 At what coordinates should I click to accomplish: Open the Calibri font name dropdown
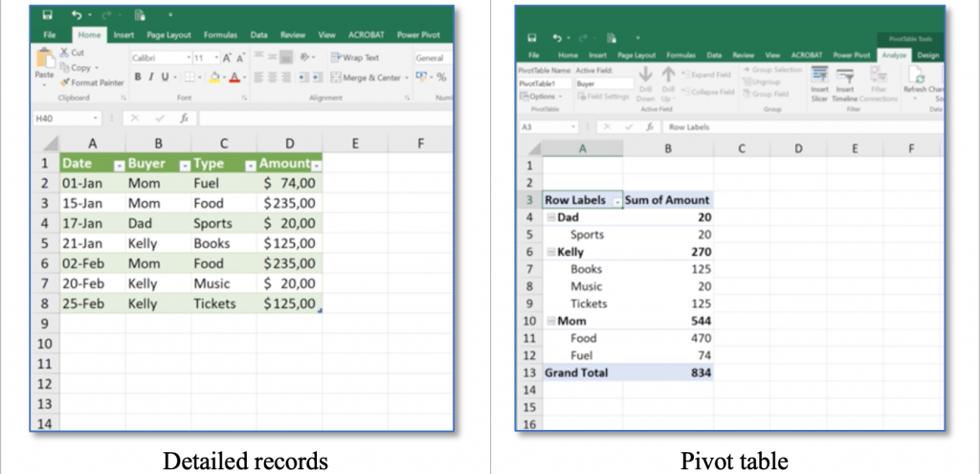pyautogui.click(x=189, y=57)
